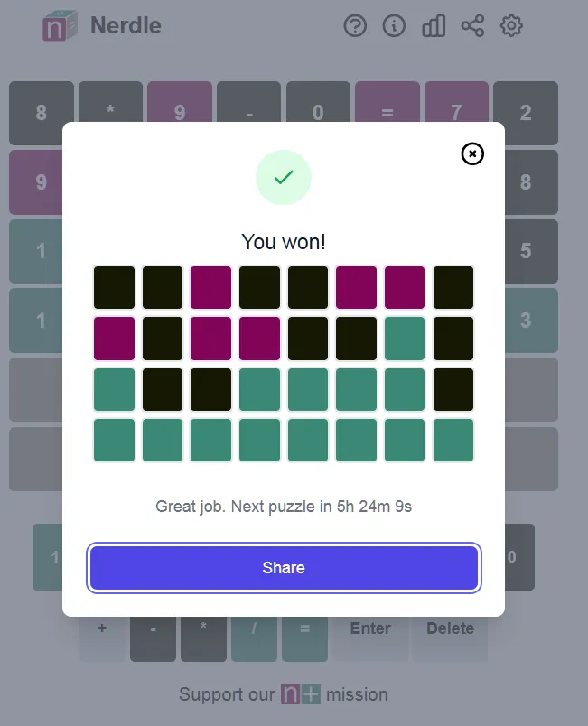
Task: Click the Nerdle cube logo icon
Action: [x=61, y=25]
